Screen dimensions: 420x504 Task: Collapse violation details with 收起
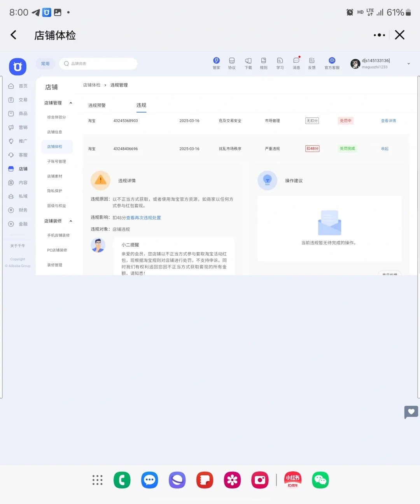pos(385,149)
